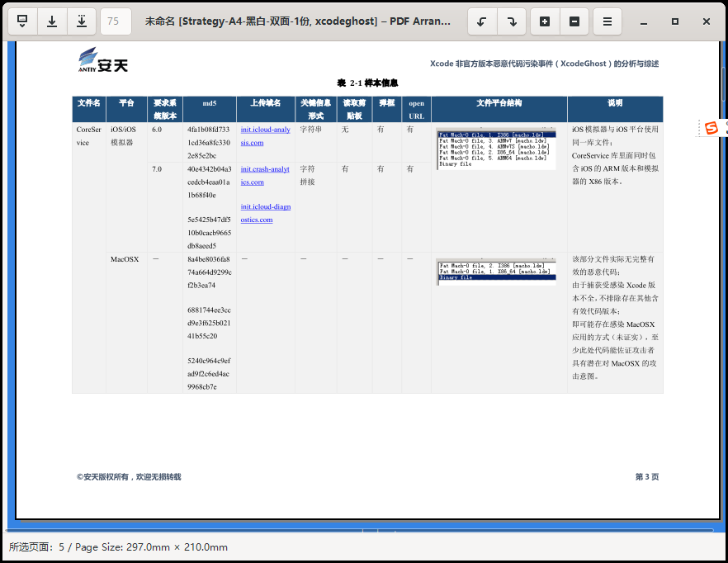Screen dimensions: 728x563
Task: Click the MacOSX Mach-O structure image
Action: click(x=496, y=272)
